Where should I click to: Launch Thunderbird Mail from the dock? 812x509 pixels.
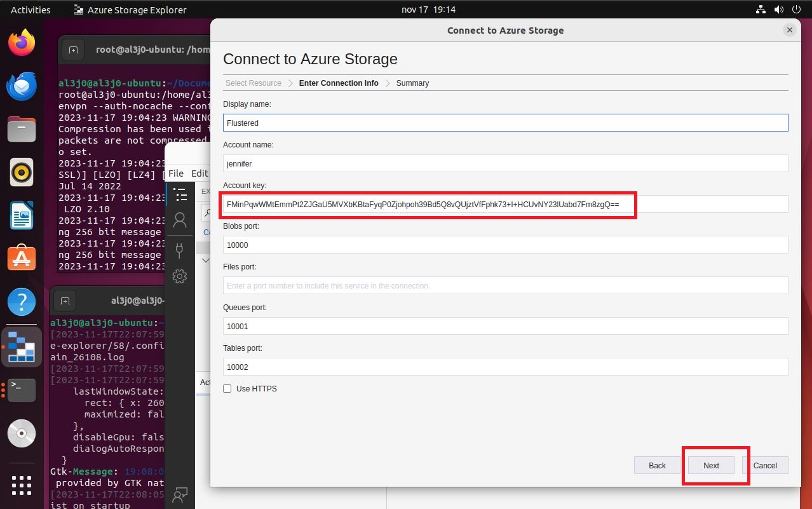point(22,86)
